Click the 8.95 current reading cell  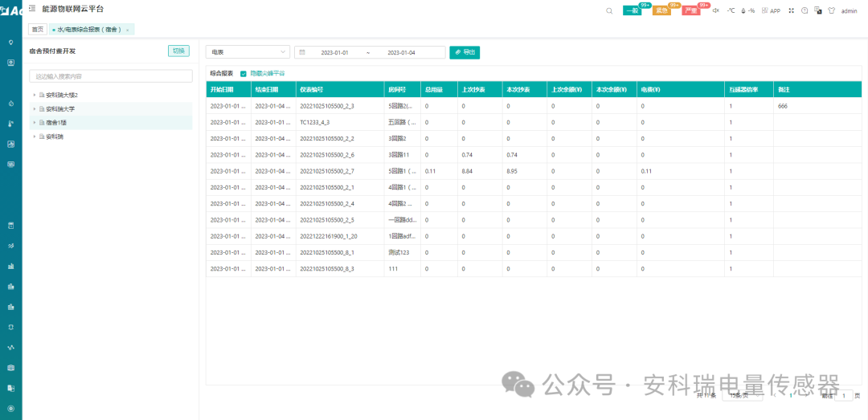[x=524, y=172]
